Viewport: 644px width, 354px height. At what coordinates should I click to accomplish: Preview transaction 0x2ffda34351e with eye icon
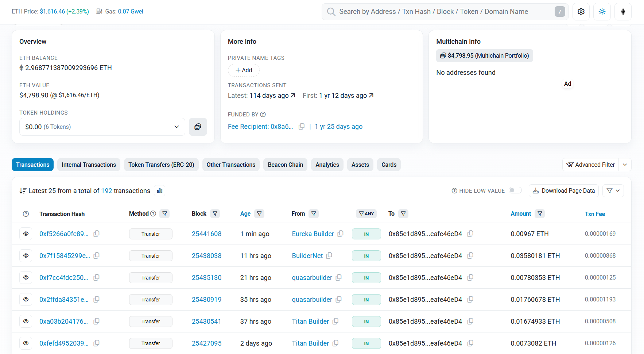[x=26, y=299]
